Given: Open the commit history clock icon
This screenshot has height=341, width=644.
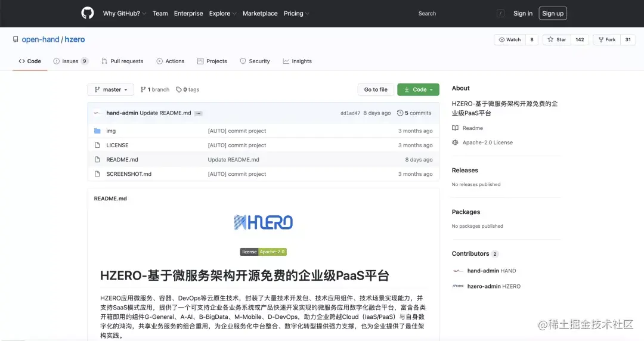Looking at the screenshot, I should [x=400, y=113].
